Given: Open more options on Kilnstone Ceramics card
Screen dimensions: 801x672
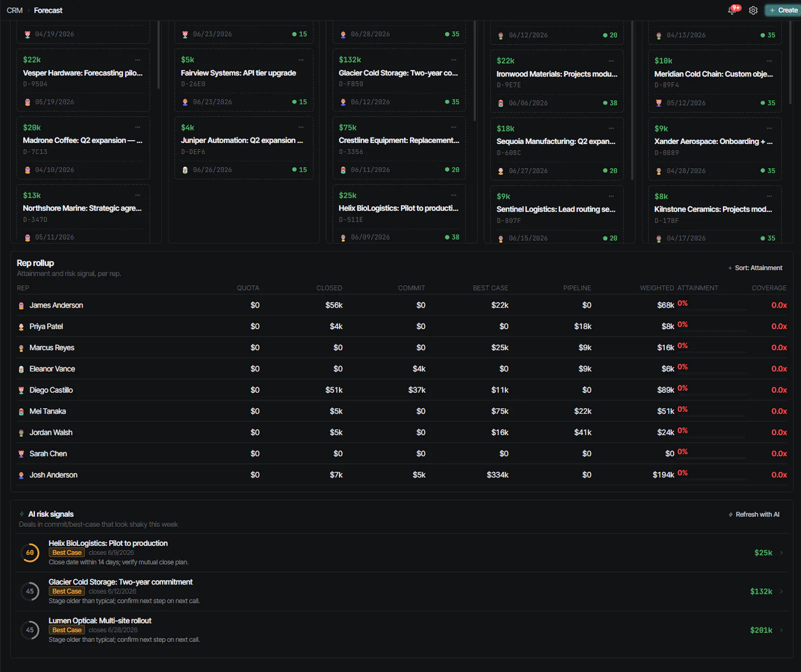Looking at the screenshot, I should click(x=769, y=197).
